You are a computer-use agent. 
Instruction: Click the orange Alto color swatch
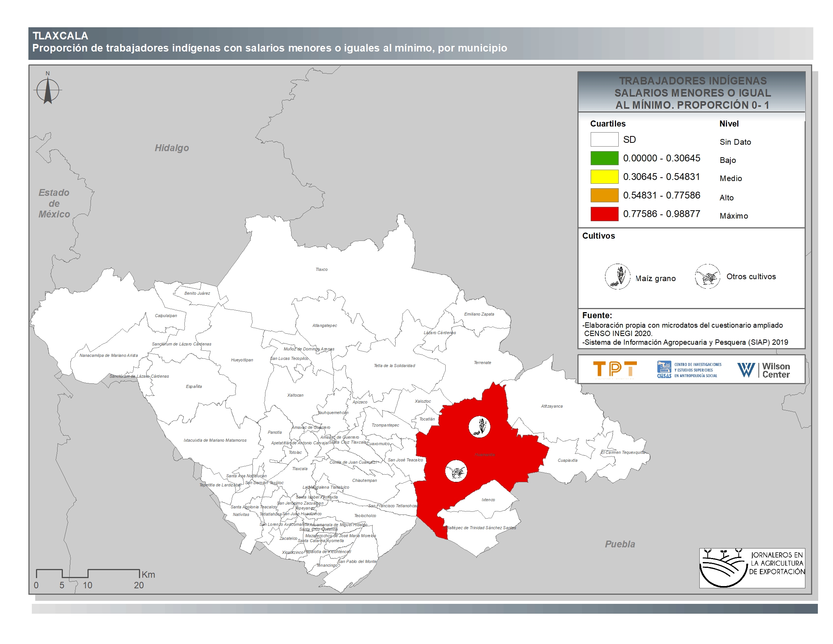tap(604, 195)
